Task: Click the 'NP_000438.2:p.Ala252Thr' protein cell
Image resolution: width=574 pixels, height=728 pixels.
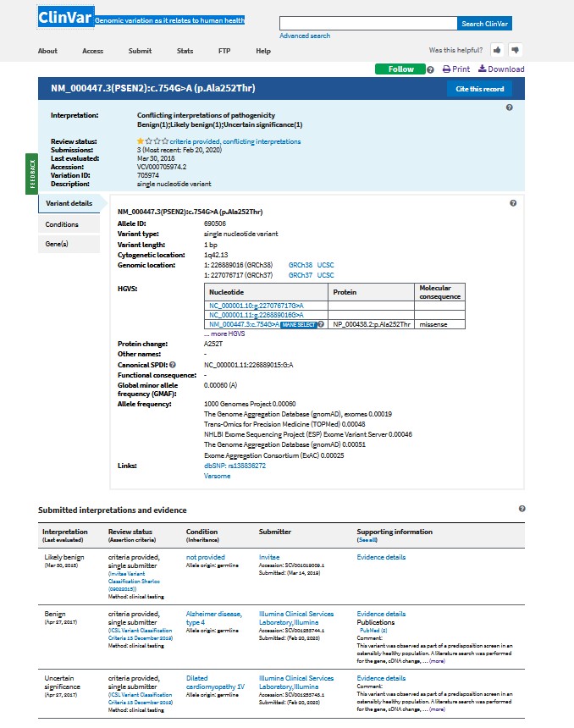Action: click(372, 324)
